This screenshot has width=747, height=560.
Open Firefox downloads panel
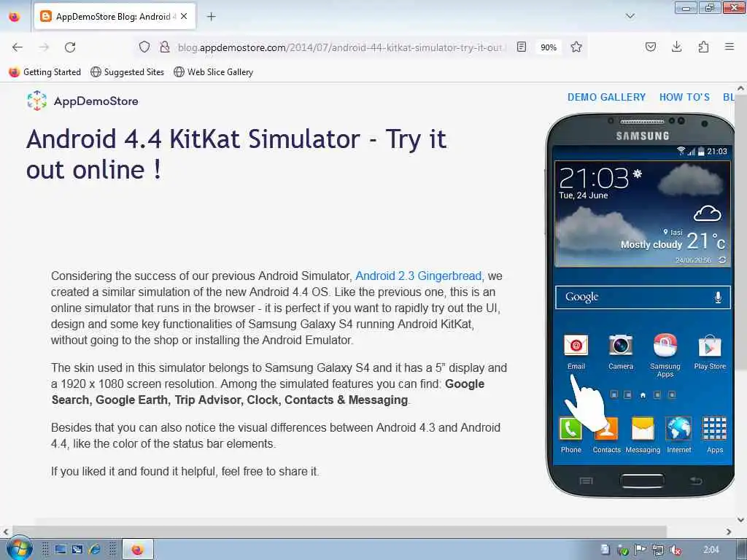click(x=676, y=47)
